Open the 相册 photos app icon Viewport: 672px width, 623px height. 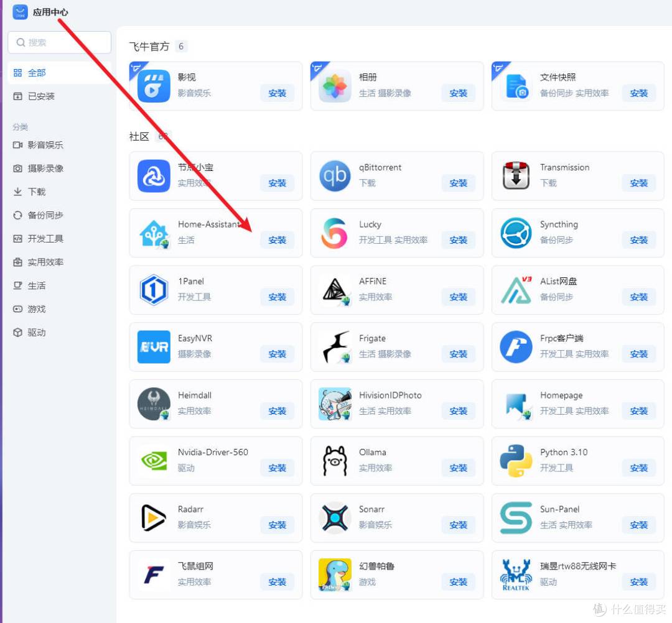point(335,86)
